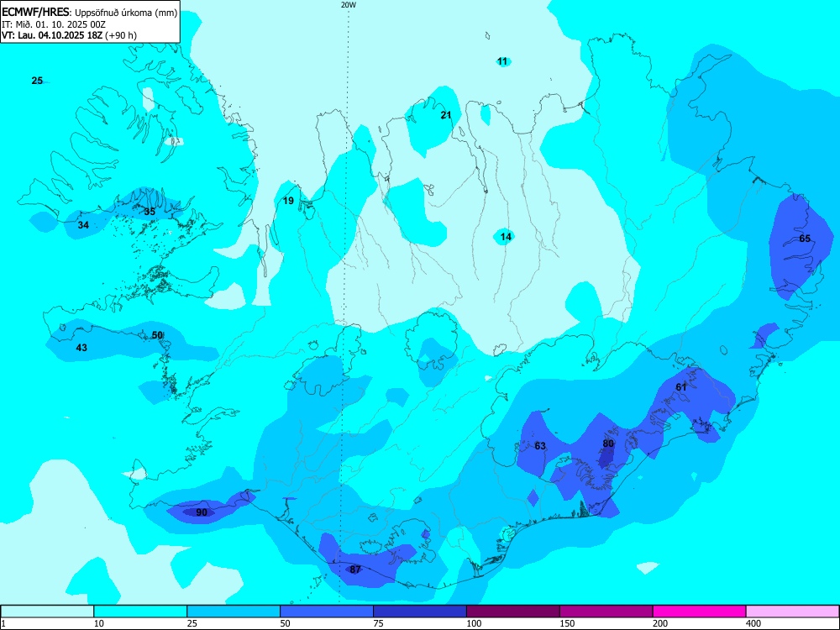Click the 50–75 mm blue legend swatch

tap(327, 612)
